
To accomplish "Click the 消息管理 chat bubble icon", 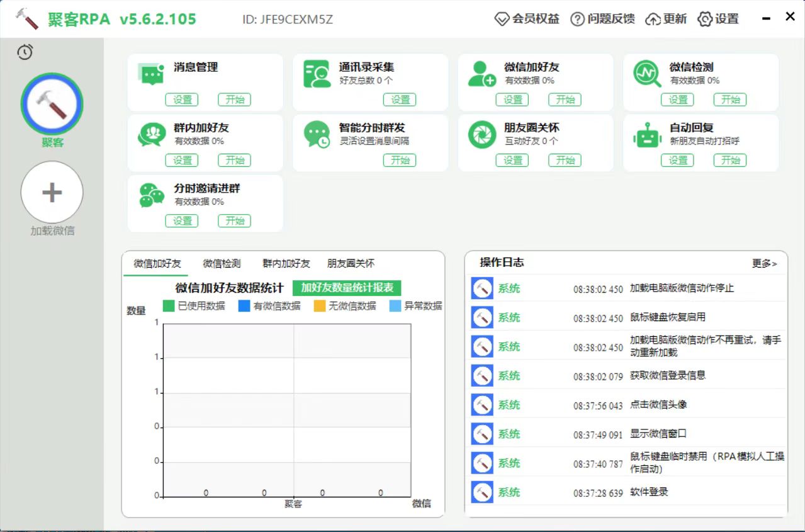I will click(x=150, y=74).
